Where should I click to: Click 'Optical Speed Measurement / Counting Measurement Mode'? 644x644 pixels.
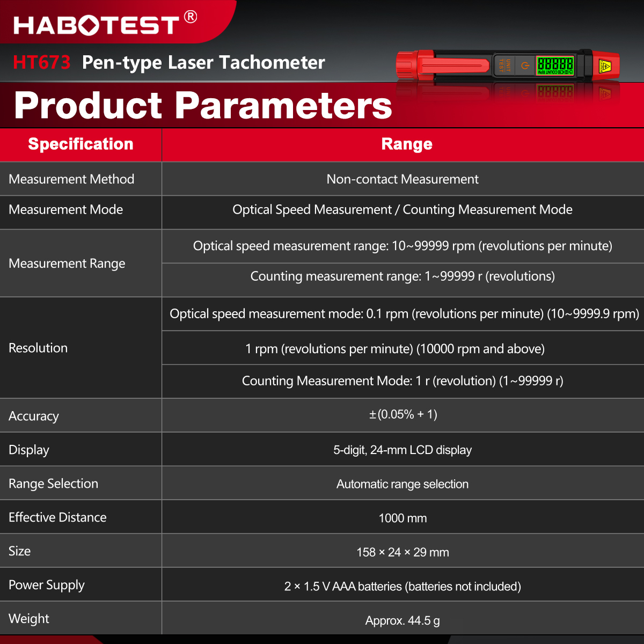pos(402,210)
